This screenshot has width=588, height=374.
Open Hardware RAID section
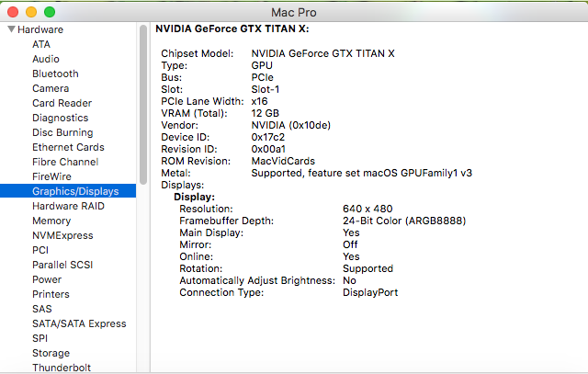[68, 206]
